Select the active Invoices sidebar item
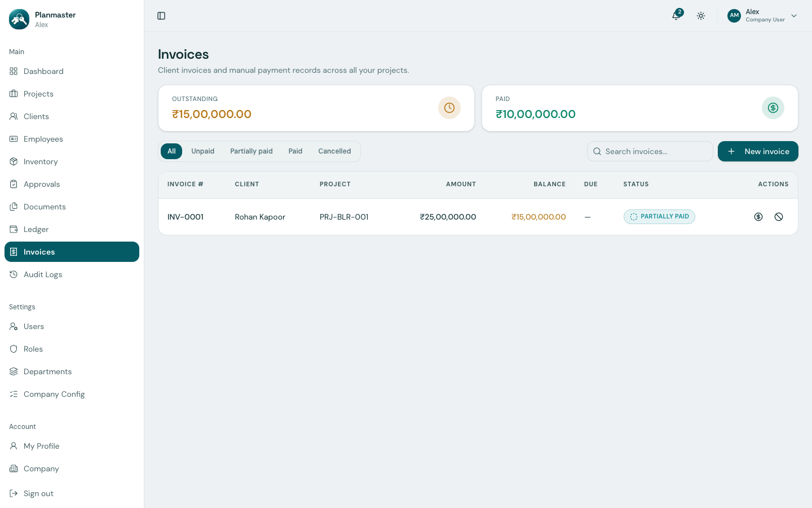The image size is (812, 508). click(72, 252)
